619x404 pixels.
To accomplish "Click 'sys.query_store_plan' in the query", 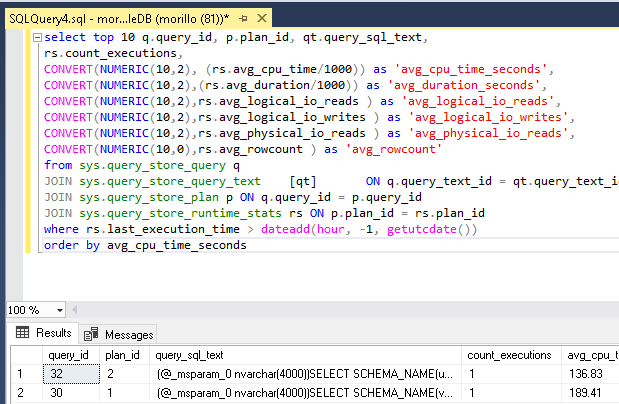I will [149, 197].
